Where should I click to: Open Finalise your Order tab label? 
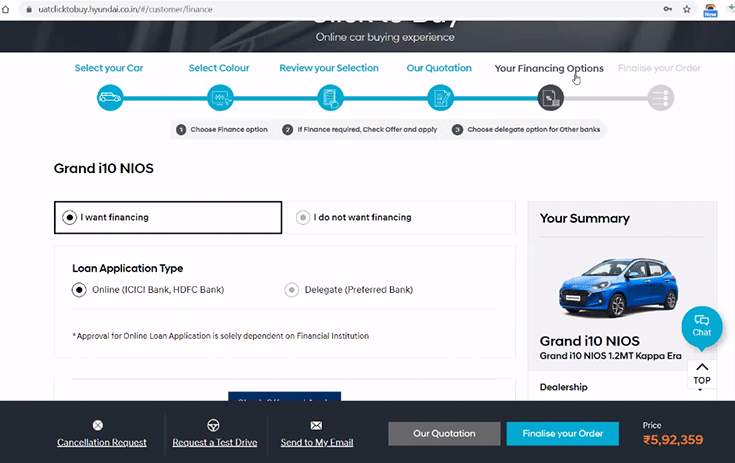(660, 68)
